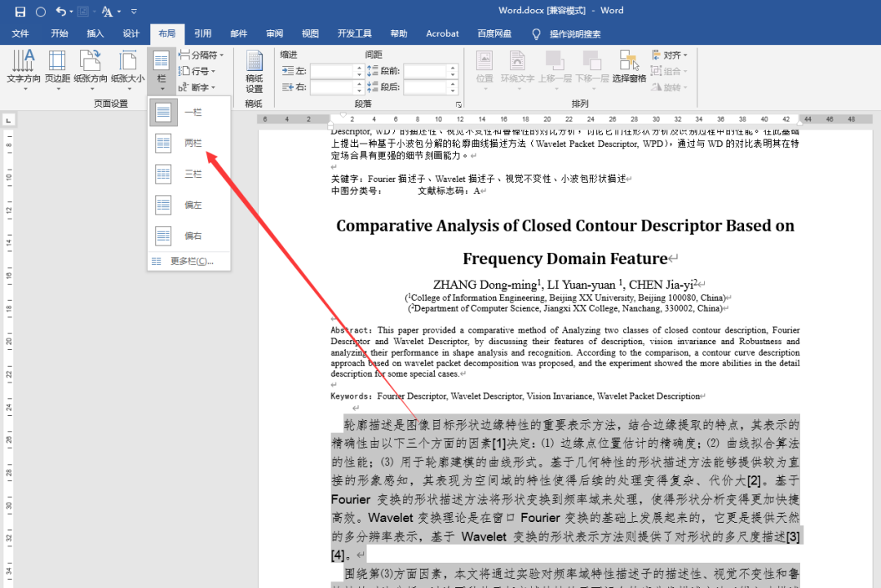The image size is (881, 588).
Task: Click the 关键字 keywords line in Chinese
Action: 478,179
